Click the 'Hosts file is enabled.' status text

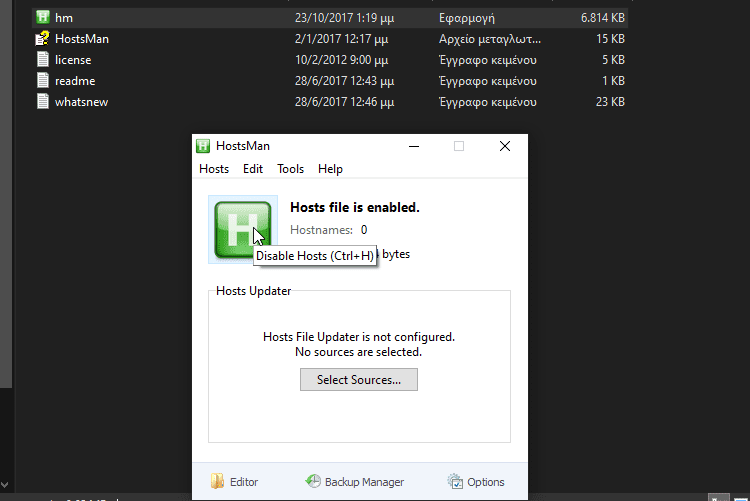[354, 207]
